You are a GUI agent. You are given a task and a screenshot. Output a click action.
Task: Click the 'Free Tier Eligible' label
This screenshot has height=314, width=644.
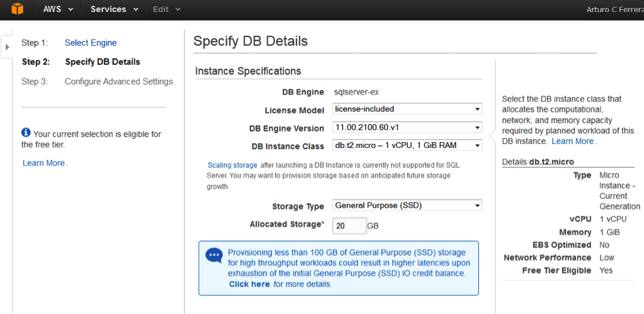tap(557, 270)
